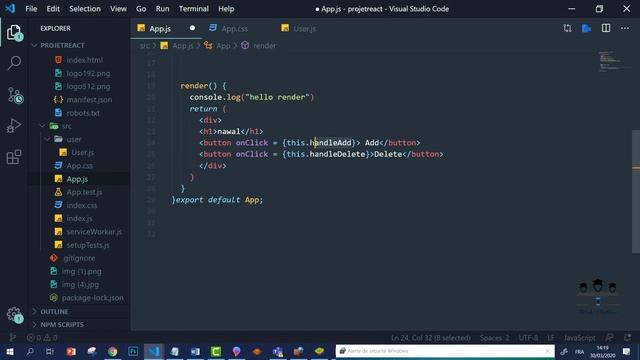
Task: Open manifest.json in explorer
Action: click(89, 100)
